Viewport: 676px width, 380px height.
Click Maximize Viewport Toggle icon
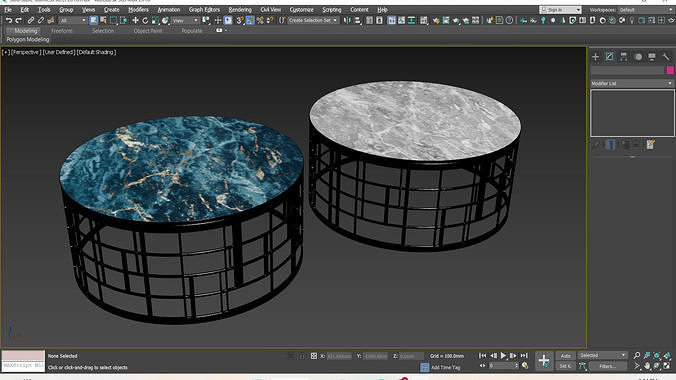pos(667,366)
